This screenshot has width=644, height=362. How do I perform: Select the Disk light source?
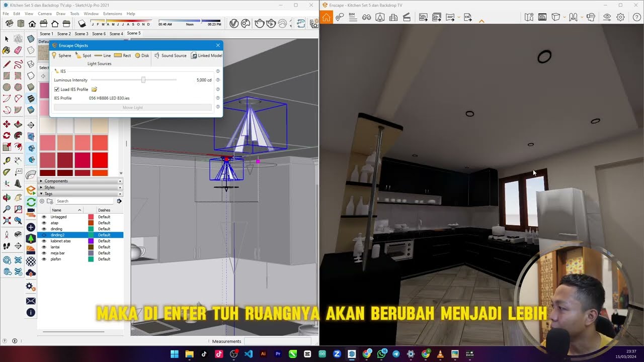[141, 55]
